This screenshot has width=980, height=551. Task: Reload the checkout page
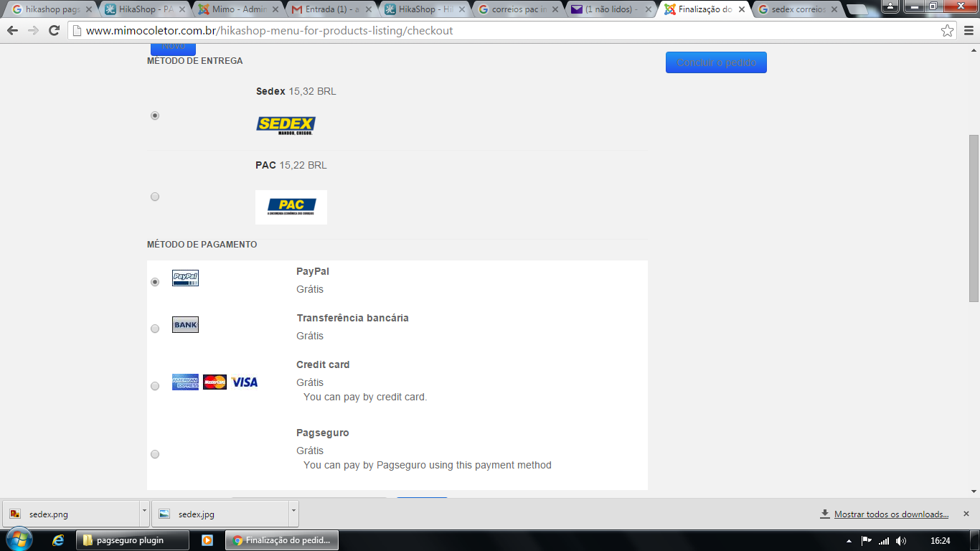[54, 31]
